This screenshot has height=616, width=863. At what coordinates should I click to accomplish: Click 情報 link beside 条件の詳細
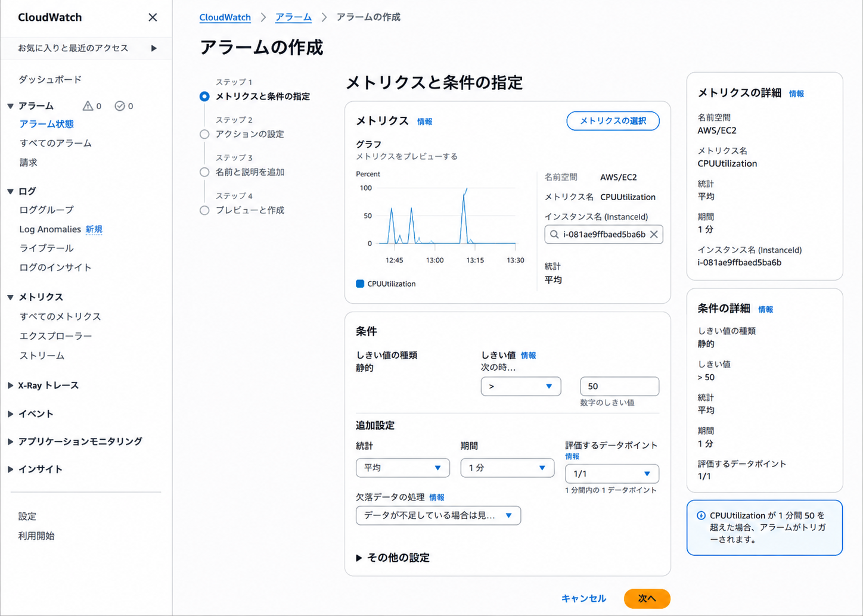click(766, 309)
